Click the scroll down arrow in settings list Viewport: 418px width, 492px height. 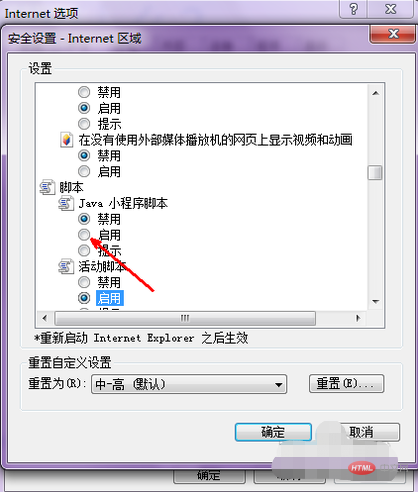pos(376,302)
